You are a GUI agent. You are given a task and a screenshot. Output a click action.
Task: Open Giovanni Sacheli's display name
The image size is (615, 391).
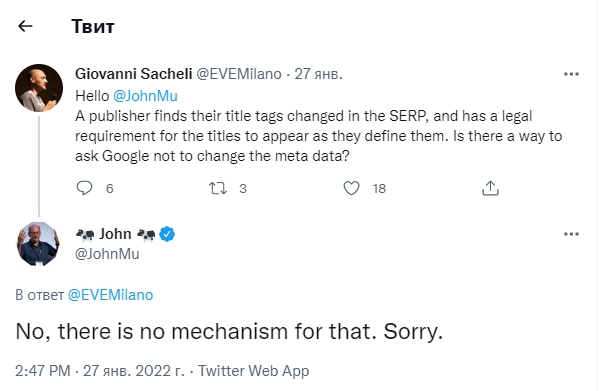click(133, 74)
